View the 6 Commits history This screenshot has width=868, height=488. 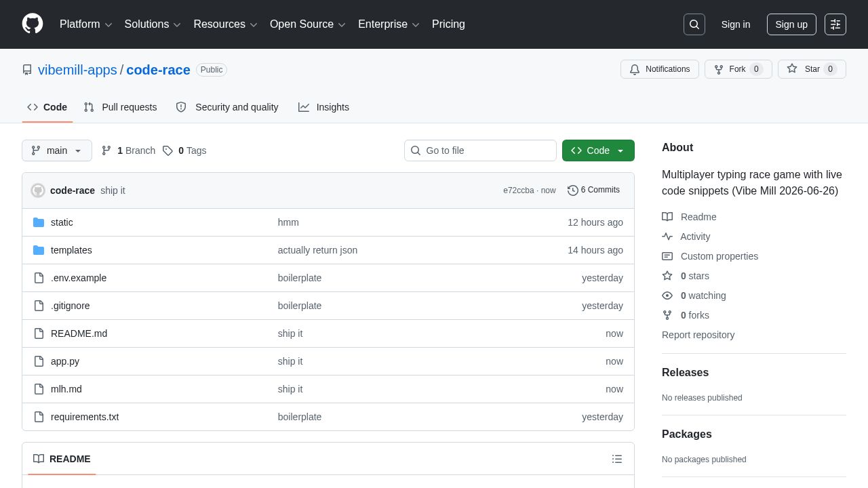click(593, 190)
